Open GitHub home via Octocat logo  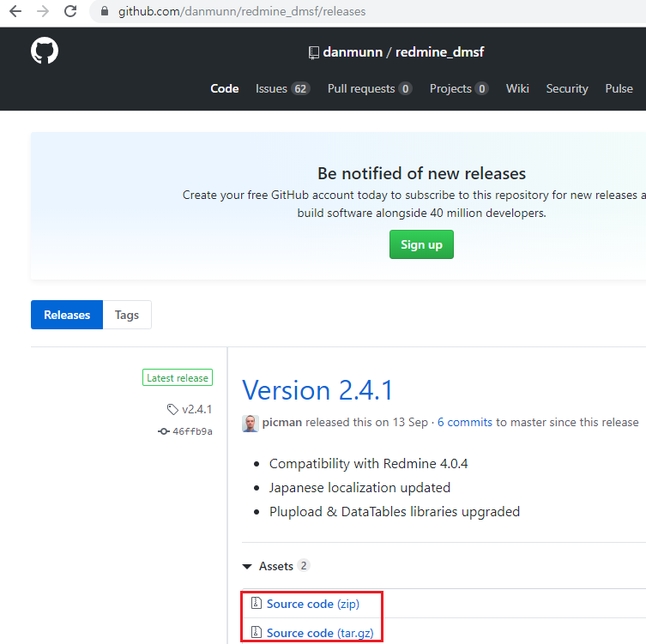(45, 51)
